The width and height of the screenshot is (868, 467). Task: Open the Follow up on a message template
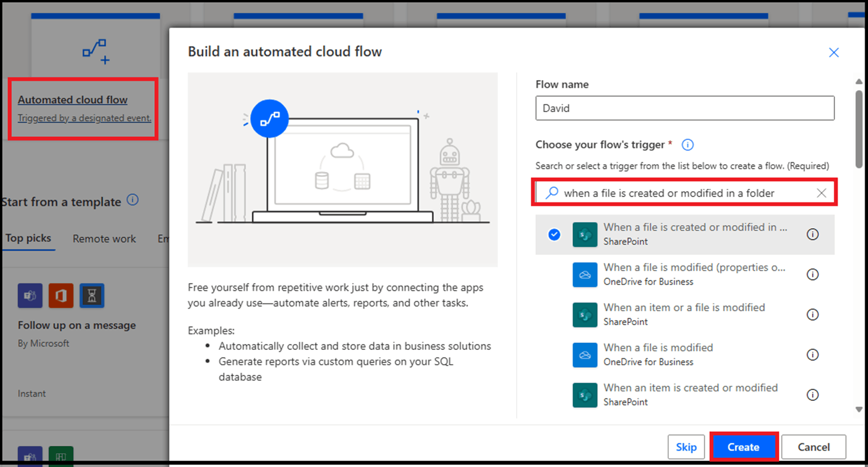(x=77, y=325)
